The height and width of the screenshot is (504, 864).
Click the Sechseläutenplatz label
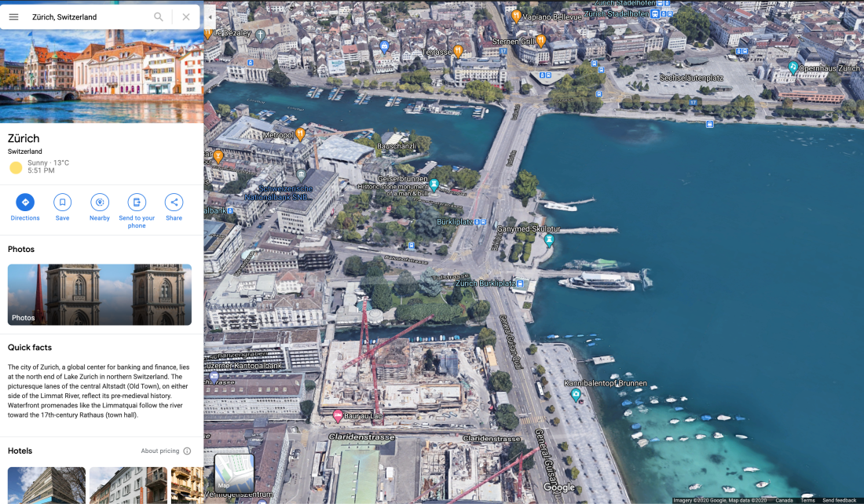coord(691,78)
